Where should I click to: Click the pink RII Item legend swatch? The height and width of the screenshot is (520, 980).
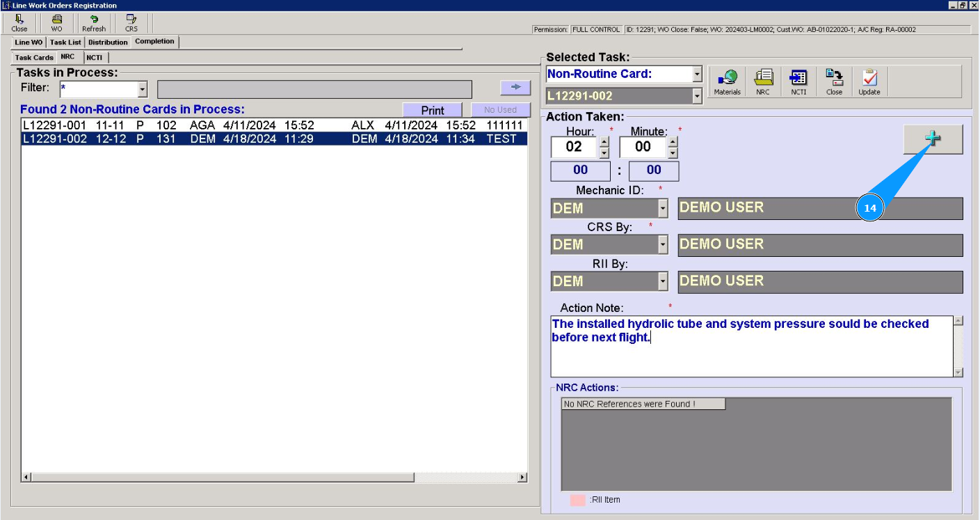pos(578,500)
